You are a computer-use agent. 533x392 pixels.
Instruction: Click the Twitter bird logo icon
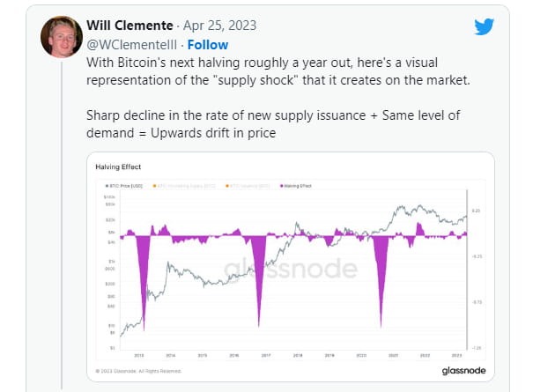click(484, 26)
